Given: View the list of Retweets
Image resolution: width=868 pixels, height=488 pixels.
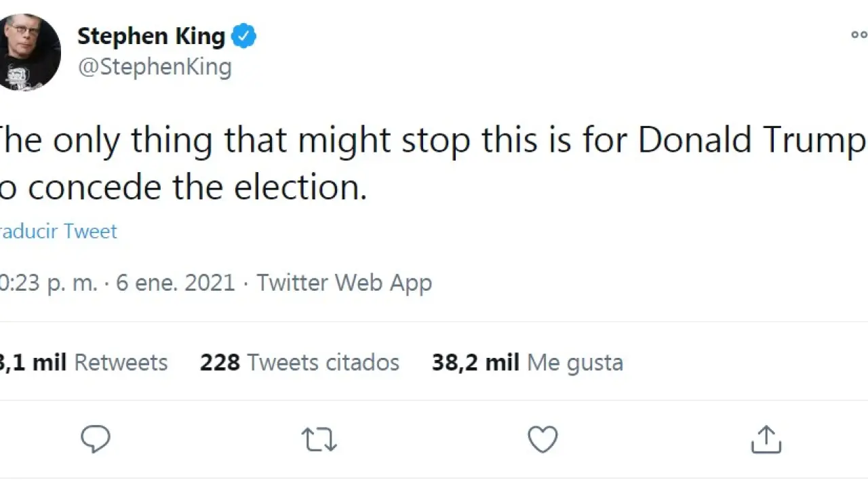Looking at the screenshot, I should (x=83, y=363).
